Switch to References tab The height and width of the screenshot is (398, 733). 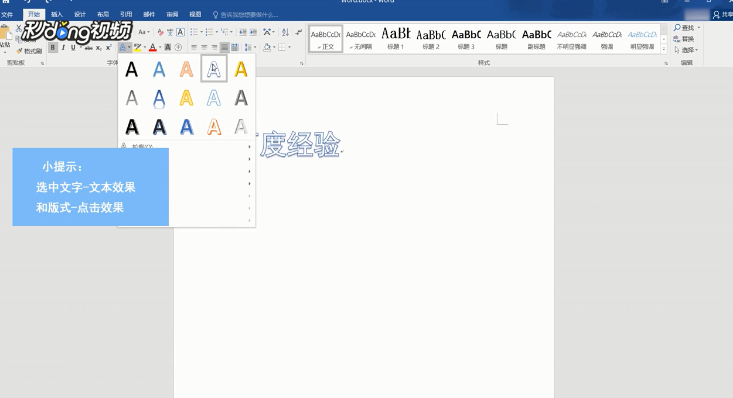click(x=126, y=14)
